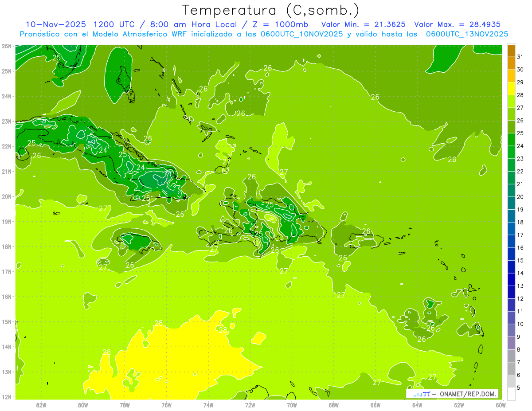Image resolution: width=532 pixels, height=411 pixels.
Task: Click the 12N latitude axis label
Action: click(x=6, y=397)
